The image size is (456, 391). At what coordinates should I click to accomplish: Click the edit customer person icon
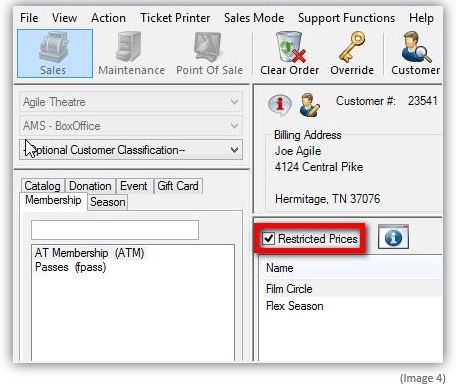(x=309, y=105)
